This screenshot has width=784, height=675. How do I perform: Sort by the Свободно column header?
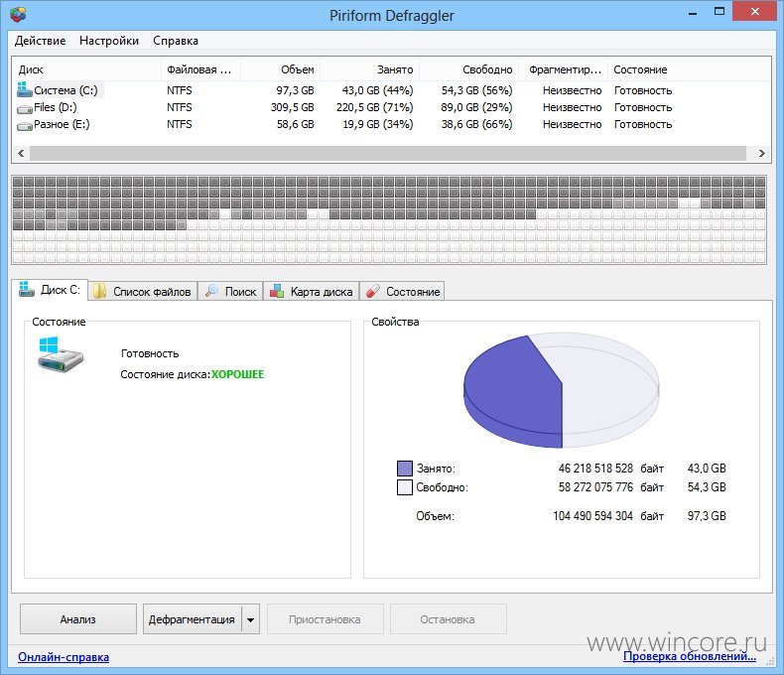coord(468,69)
